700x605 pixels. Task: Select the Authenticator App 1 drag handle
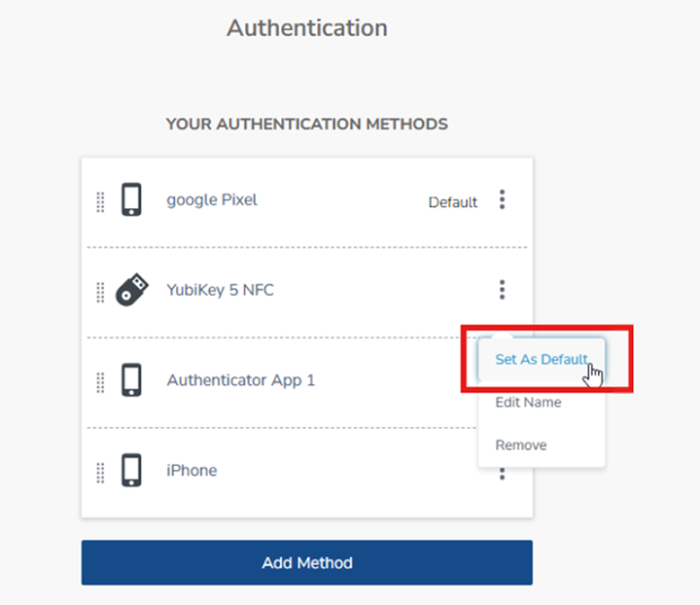tap(99, 381)
